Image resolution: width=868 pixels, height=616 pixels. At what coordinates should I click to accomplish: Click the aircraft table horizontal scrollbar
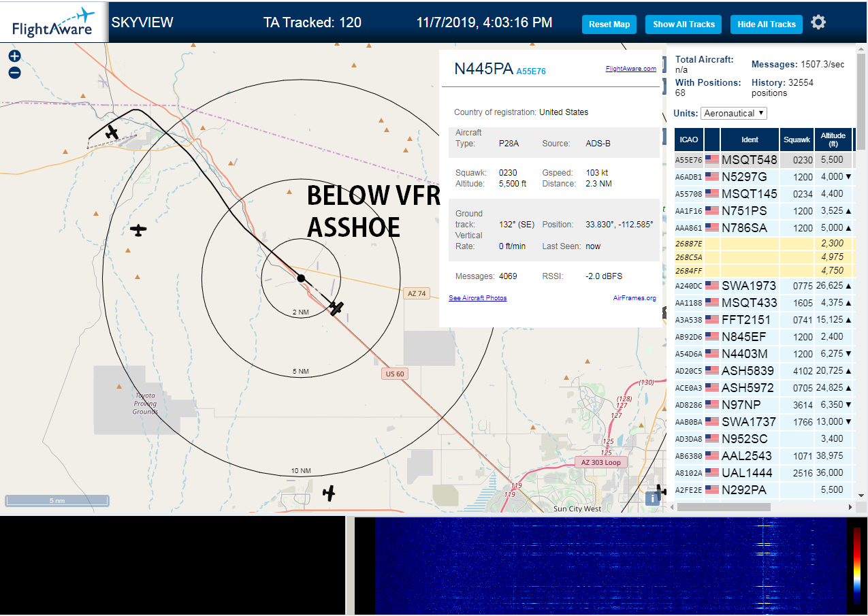(724, 507)
